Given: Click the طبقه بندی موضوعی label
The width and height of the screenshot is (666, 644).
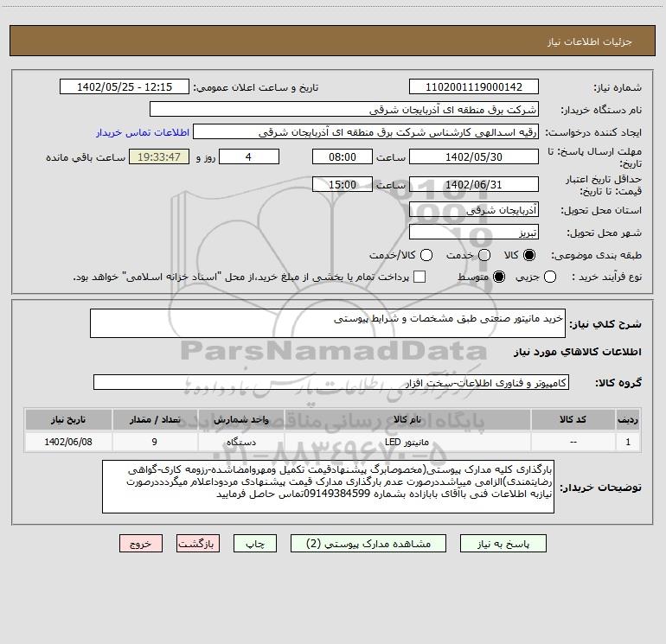Looking at the screenshot, I should 596,255.
